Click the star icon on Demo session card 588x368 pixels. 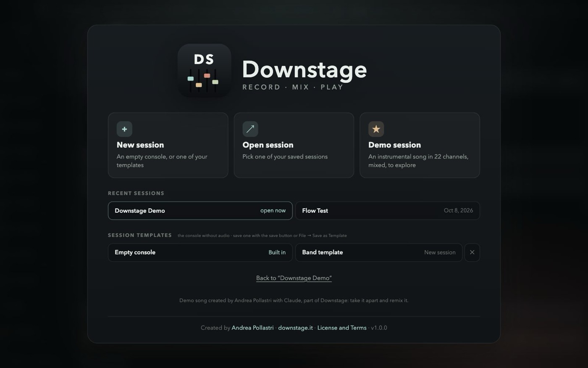376,129
